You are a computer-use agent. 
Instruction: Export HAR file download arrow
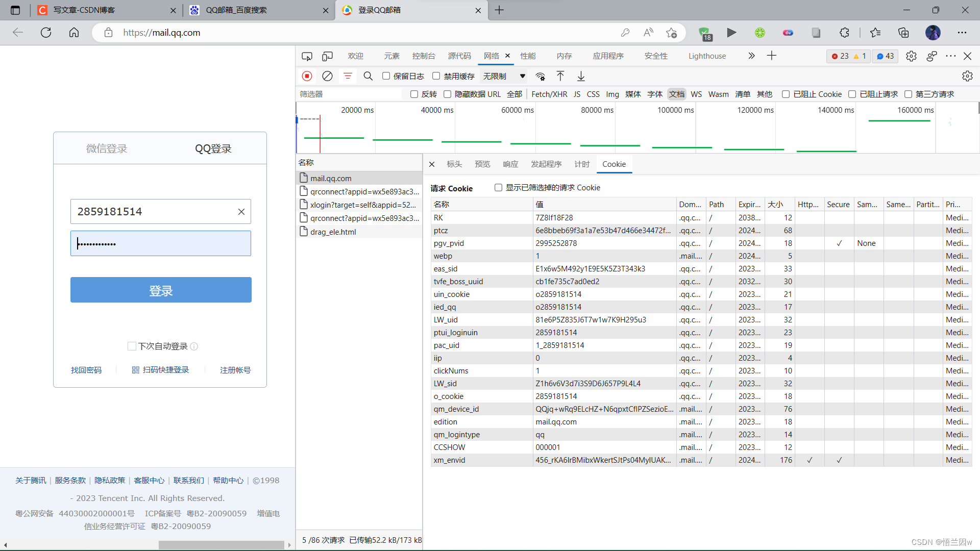(581, 76)
